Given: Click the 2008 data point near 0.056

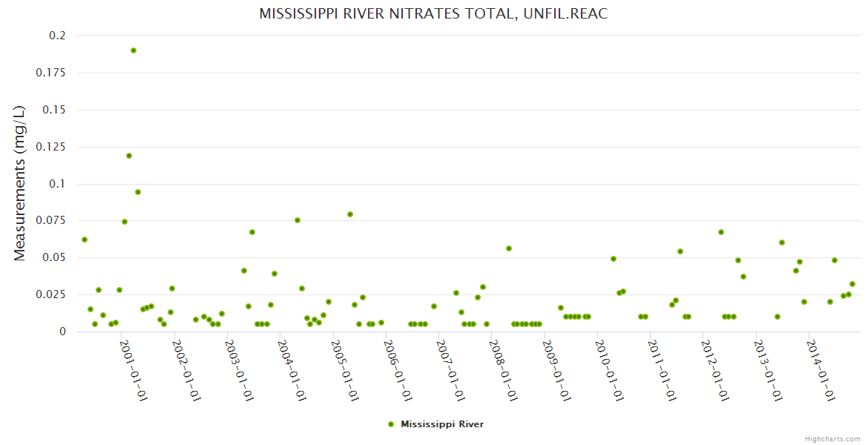Looking at the screenshot, I should click(509, 248).
